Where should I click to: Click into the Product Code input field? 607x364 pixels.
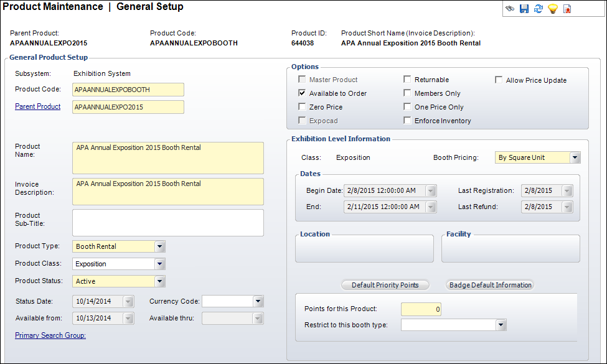128,90
